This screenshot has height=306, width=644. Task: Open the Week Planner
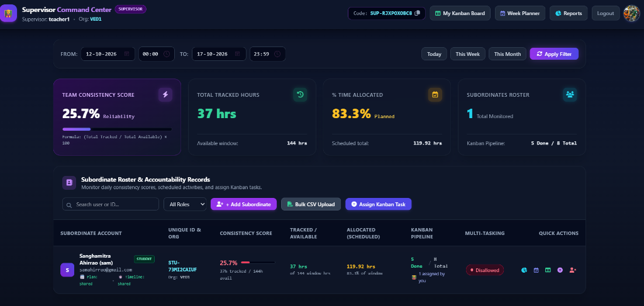[520, 13]
